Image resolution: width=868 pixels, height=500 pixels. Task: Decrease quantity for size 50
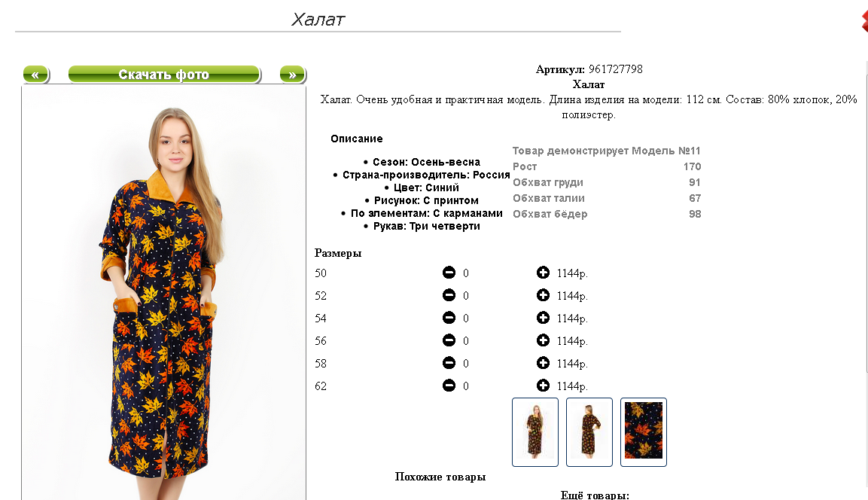point(449,273)
